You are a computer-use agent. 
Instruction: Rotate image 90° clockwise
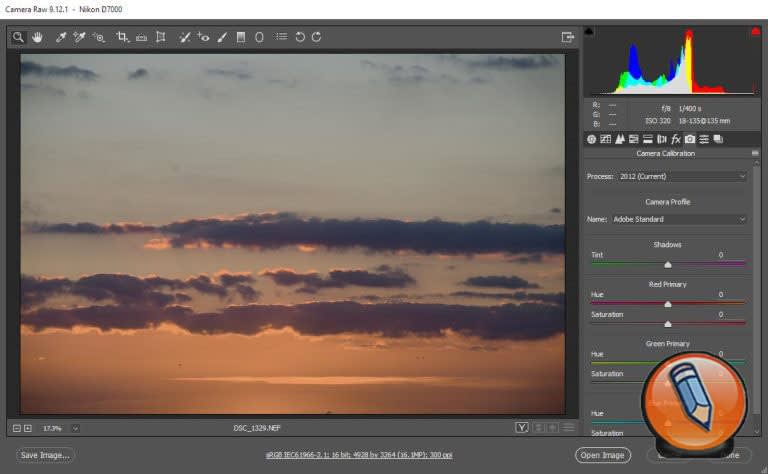click(x=316, y=37)
